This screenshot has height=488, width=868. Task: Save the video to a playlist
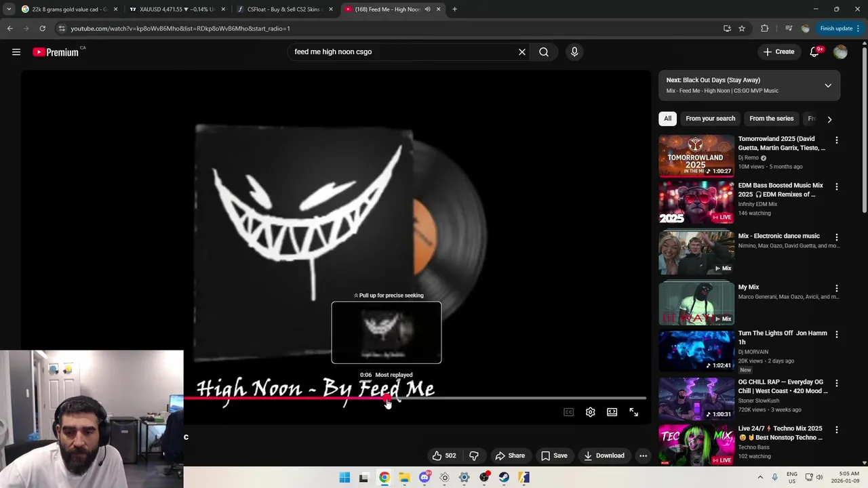point(554,455)
